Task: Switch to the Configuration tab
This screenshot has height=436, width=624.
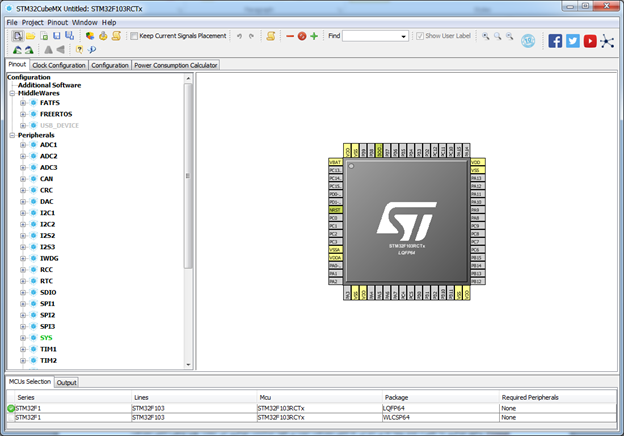Action: (110, 65)
